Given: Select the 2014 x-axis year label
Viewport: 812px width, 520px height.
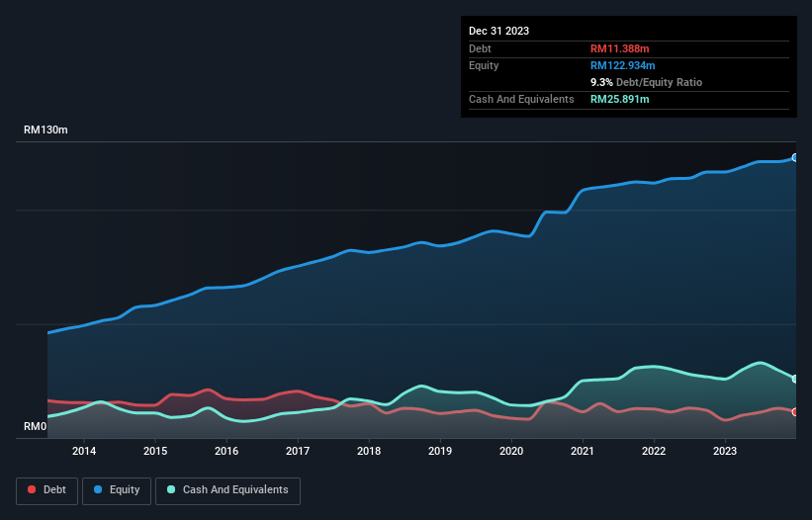Looking at the screenshot, I should [84, 451].
